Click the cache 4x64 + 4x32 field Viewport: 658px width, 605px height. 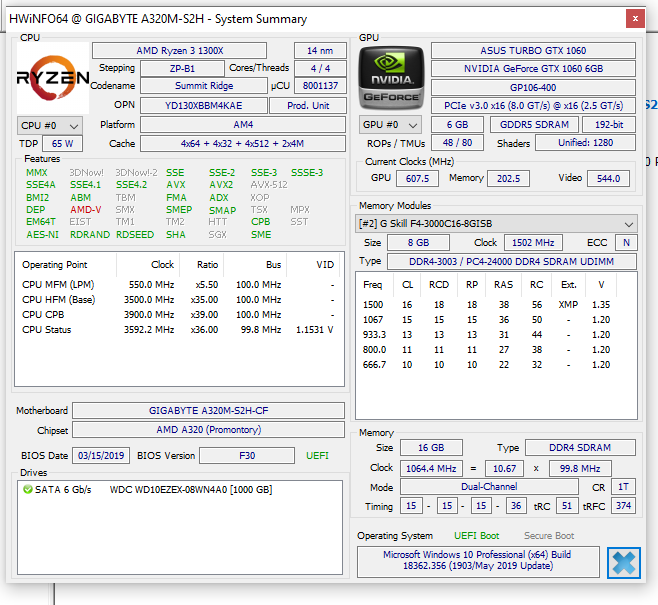pyautogui.click(x=243, y=143)
